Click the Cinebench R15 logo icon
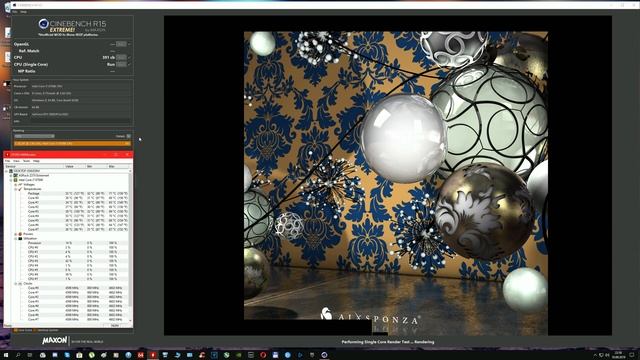640x360 pixels. click(x=44, y=24)
